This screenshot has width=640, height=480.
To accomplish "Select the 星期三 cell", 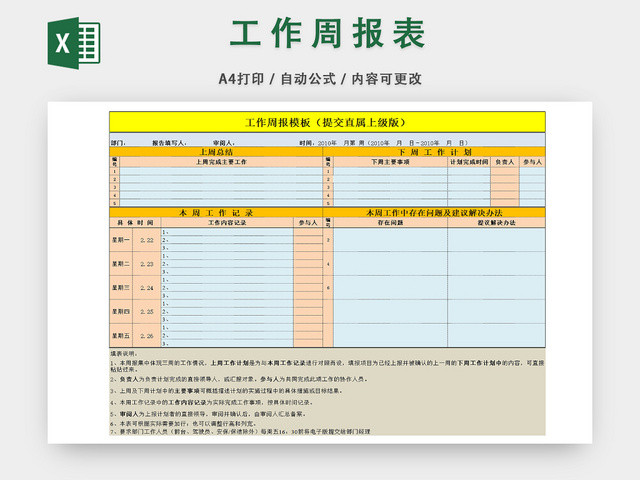I will [x=121, y=288].
